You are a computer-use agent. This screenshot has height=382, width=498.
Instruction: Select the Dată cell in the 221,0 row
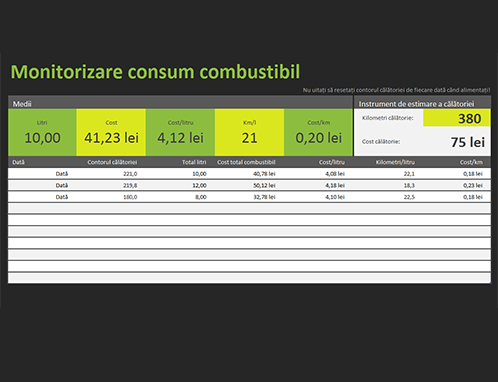(x=42, y=174)
